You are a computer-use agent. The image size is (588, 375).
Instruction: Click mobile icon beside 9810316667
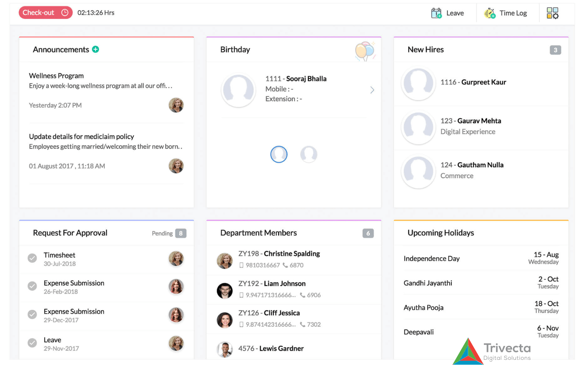click(x=241, y=265)
